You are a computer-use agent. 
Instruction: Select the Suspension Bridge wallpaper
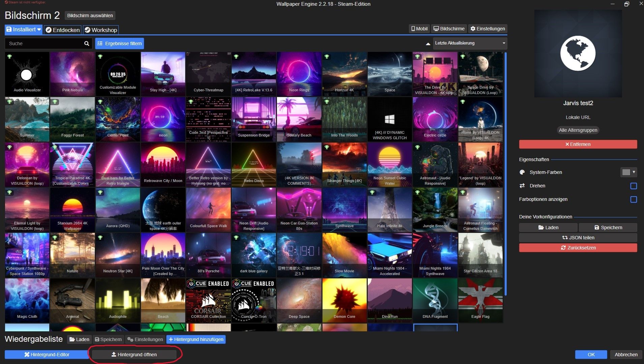254,119
